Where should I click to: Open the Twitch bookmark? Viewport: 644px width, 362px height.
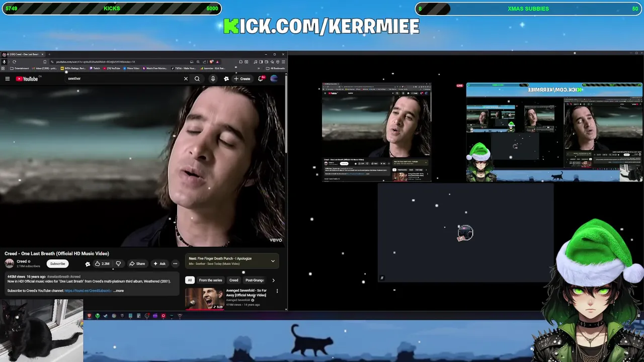pyautogui.click(x=94, y=68)
